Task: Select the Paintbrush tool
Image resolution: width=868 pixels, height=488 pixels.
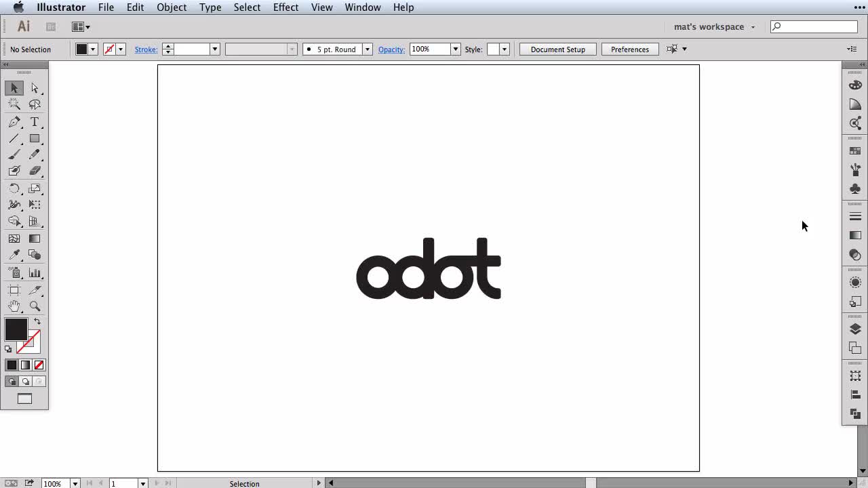Action: tap(14, 155)
